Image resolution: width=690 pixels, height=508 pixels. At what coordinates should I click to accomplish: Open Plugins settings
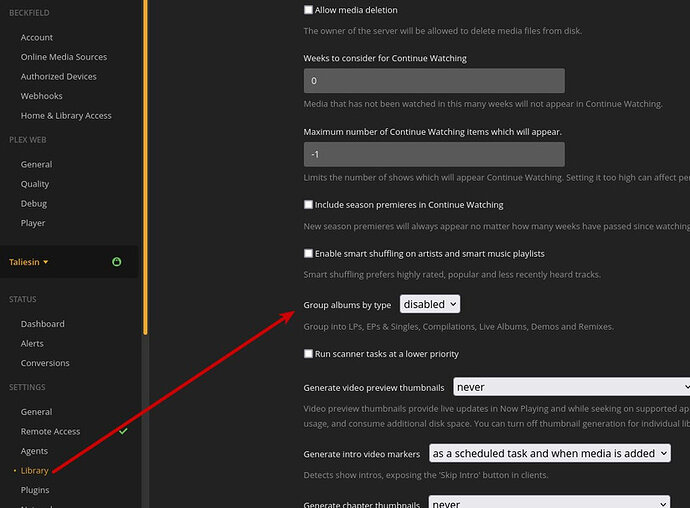[35, 490]
